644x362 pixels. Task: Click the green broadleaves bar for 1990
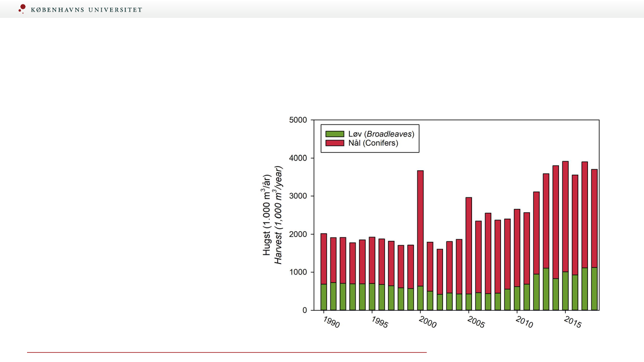pyautogui.click(x=324, y=297)
